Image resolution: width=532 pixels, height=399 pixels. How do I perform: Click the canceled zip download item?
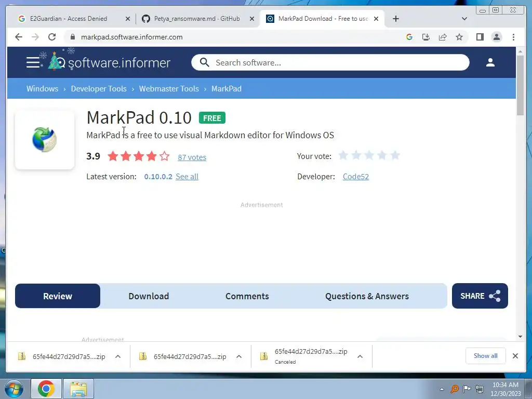(304, 356)
